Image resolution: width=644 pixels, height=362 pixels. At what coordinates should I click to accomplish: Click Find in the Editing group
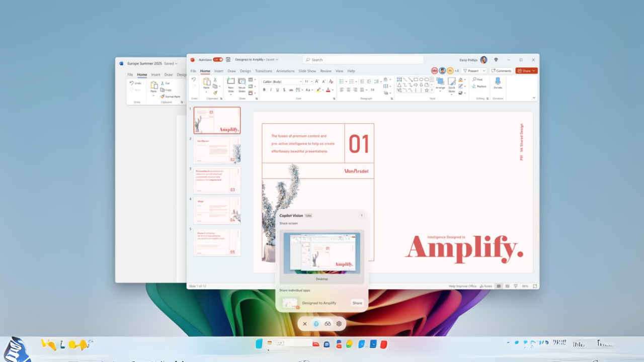(477, 79)
